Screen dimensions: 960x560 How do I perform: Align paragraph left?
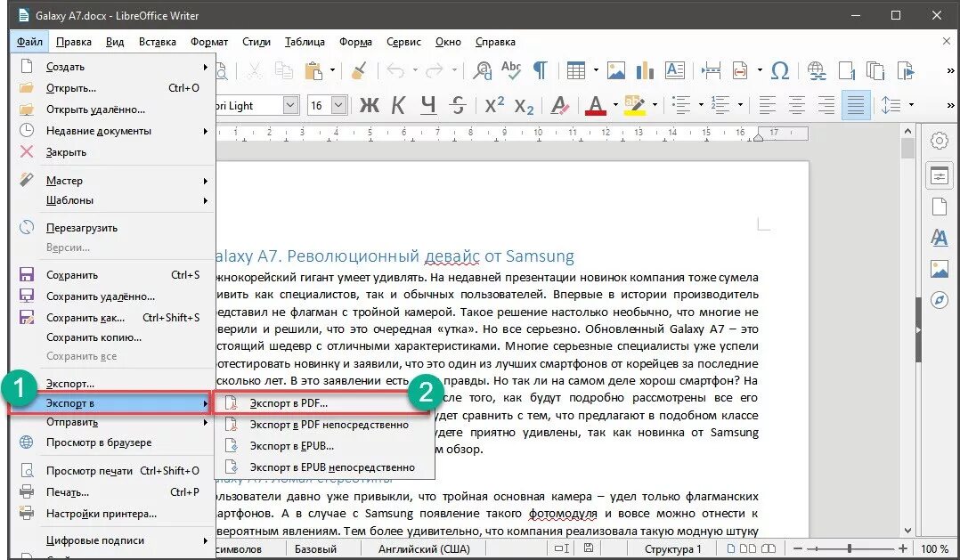[x=767, y=105]
